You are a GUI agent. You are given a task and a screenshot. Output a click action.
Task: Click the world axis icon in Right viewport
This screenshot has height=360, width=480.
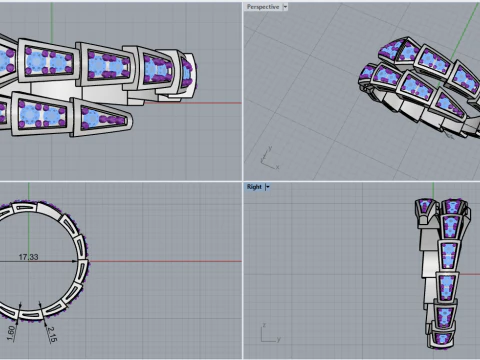[270, 333]
